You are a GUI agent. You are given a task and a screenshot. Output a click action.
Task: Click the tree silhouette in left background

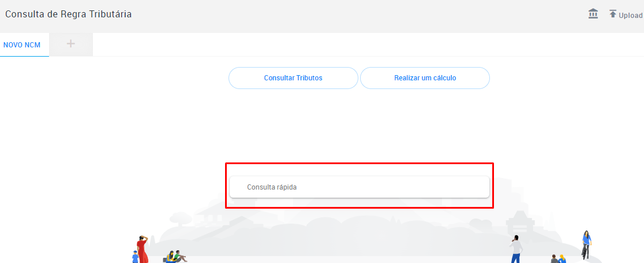point(181,219)
